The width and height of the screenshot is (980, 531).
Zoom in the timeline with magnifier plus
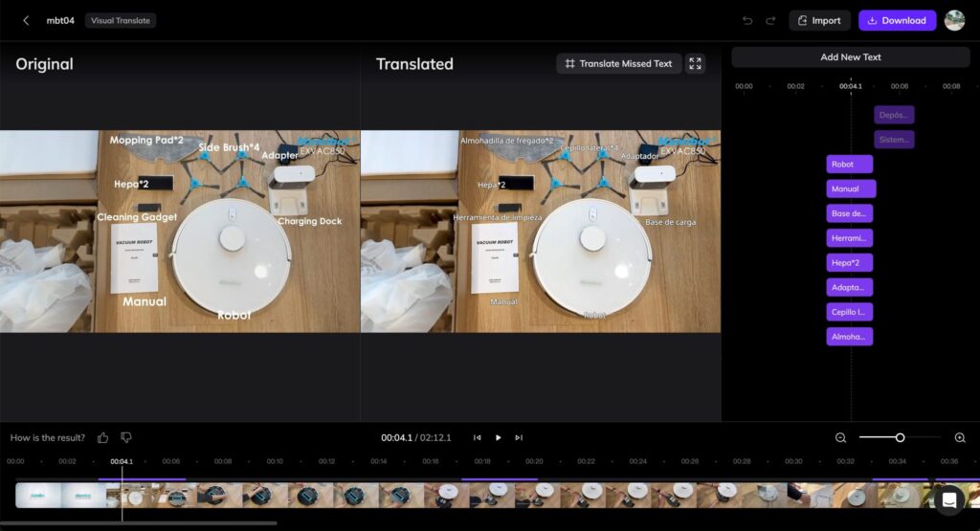pyautogui.click(x=960, y=438)
